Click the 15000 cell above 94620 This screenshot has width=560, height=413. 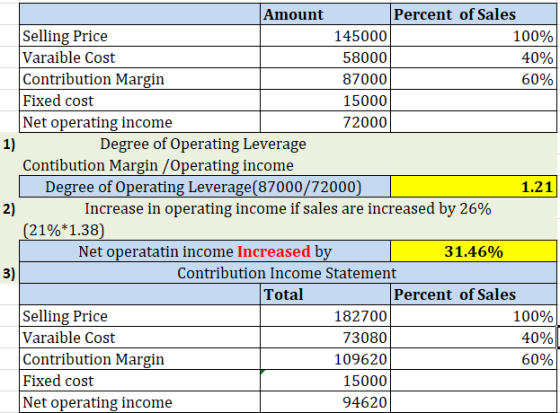325,380
